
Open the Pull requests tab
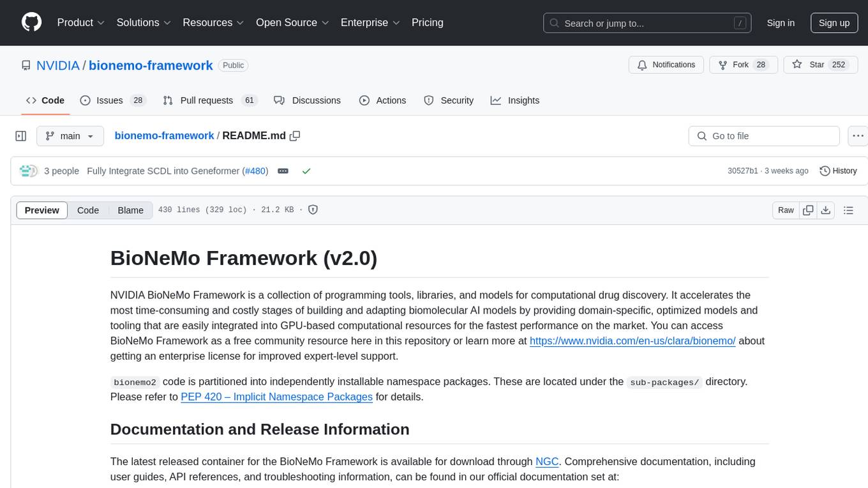click(209, 100)
